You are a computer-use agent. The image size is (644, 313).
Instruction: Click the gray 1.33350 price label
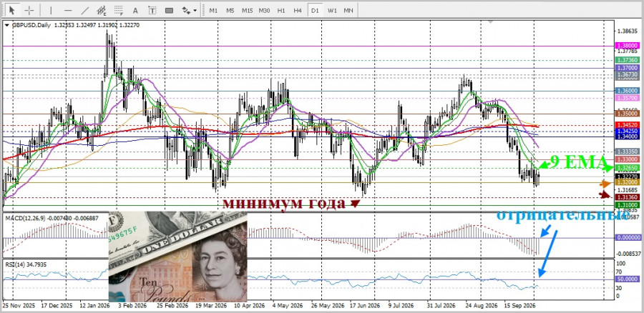627,151
